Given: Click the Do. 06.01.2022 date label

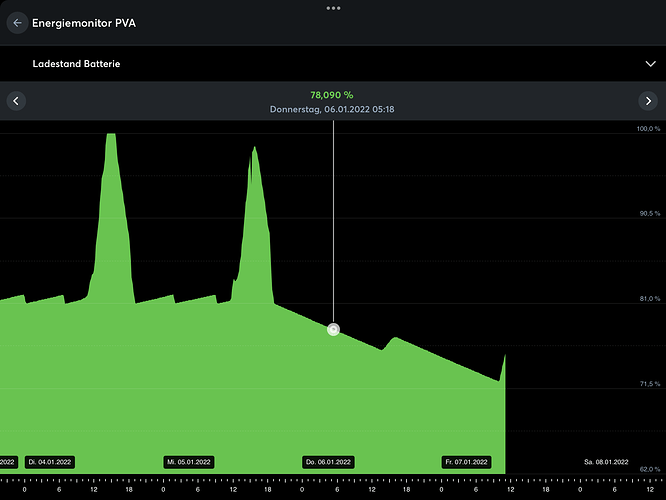Looking at the screenshot, I should 328,462.
